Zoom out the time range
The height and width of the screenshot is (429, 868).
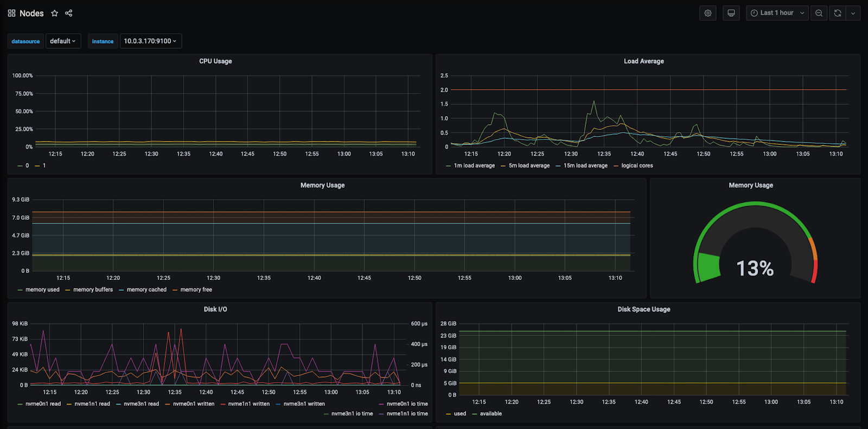click(819, 13)
